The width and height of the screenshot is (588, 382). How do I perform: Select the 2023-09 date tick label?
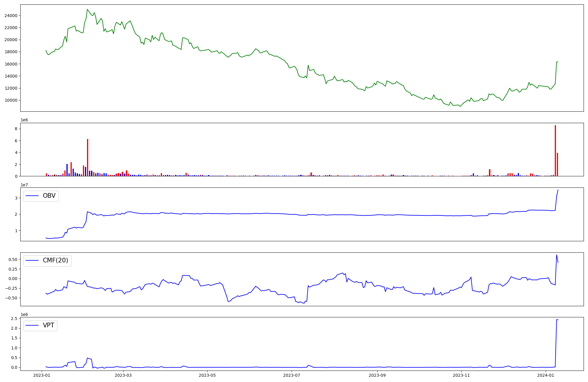[377, 375]
